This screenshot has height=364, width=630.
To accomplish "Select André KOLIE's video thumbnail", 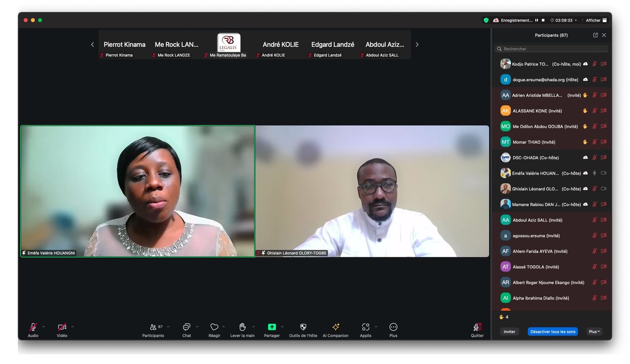I will pos(281,45).
